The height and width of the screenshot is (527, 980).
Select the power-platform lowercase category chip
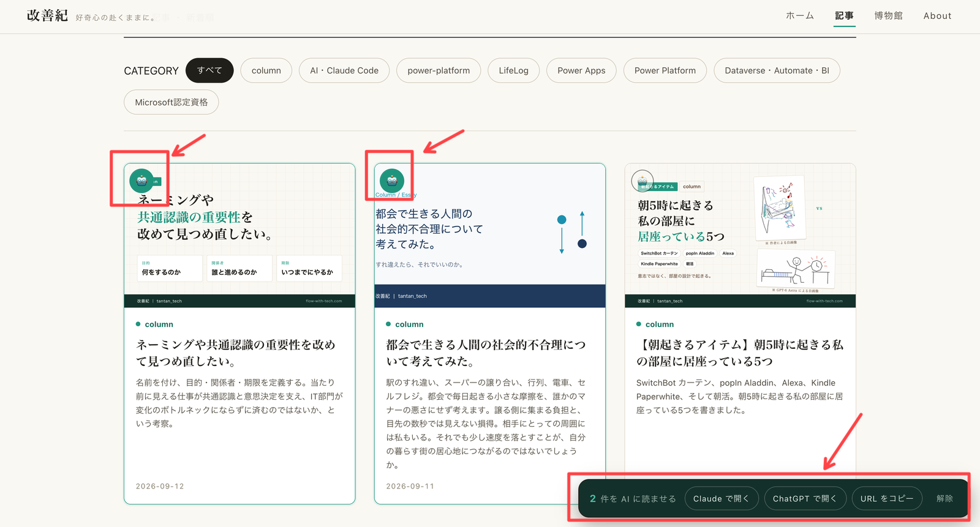(439, 70)
